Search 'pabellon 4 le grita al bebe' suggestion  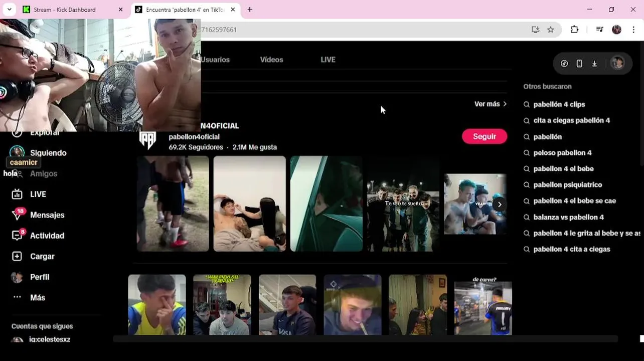coord(587,233)
